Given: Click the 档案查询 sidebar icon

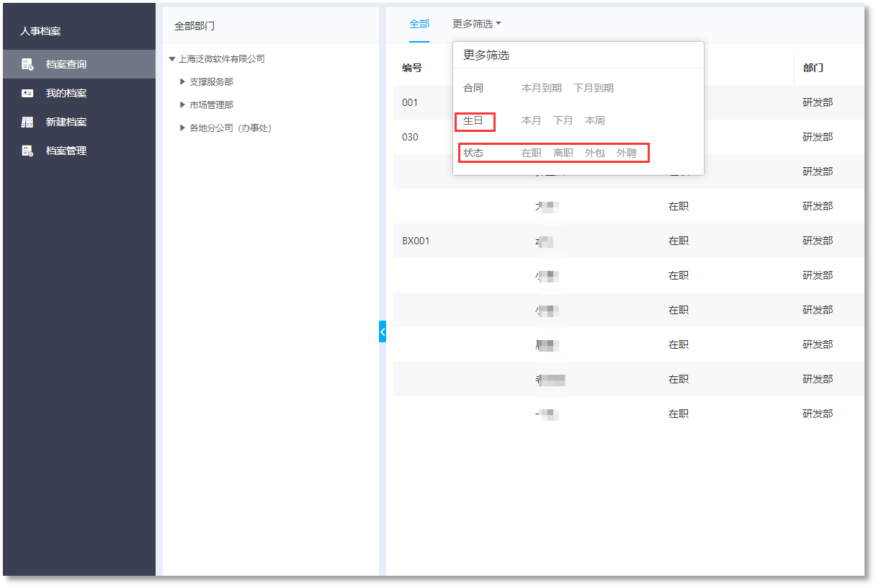Looking at the screenshot, I should 27,64.
